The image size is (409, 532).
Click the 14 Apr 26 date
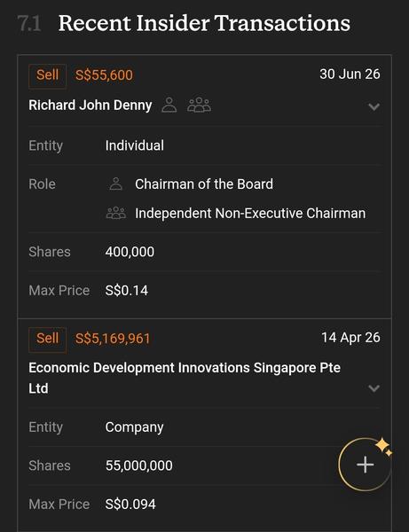pyautogui.click(x=351, y=338)
